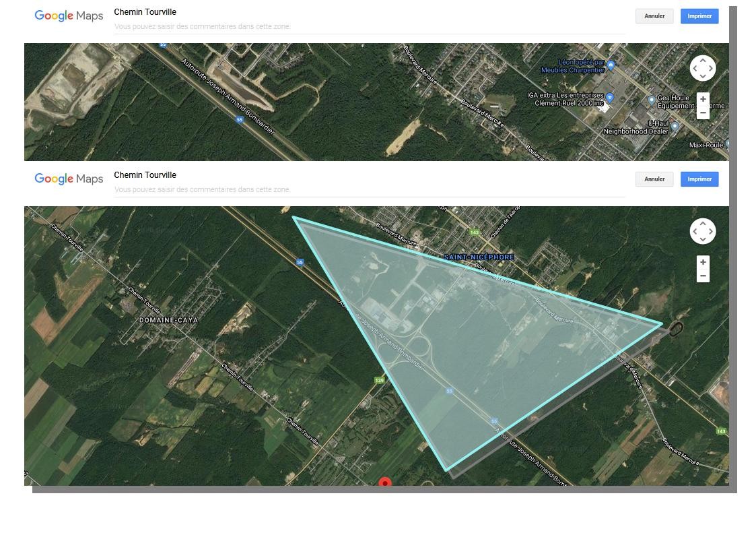Click the pan compass on the triangle map
756x535 pixels.
(x=703, y=231)
